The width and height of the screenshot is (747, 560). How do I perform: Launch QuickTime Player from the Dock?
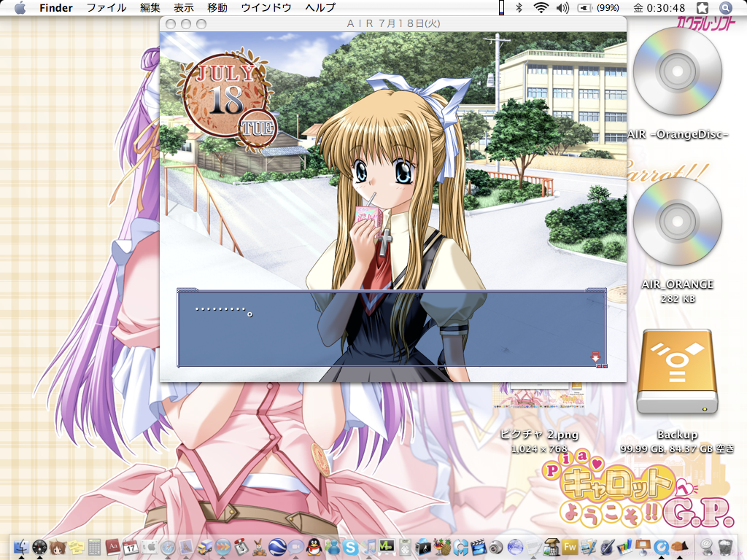coord(661,547)
